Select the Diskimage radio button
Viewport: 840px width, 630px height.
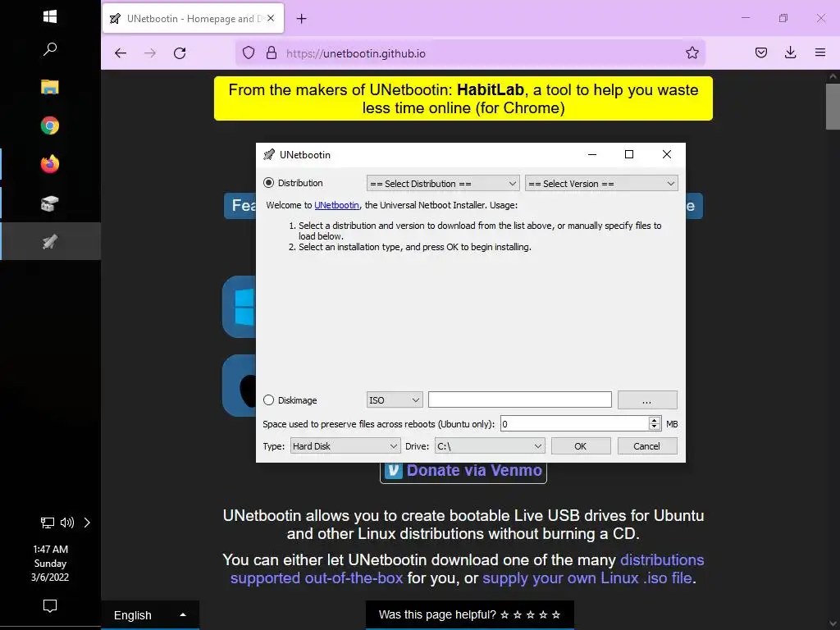tap(268, 400)
